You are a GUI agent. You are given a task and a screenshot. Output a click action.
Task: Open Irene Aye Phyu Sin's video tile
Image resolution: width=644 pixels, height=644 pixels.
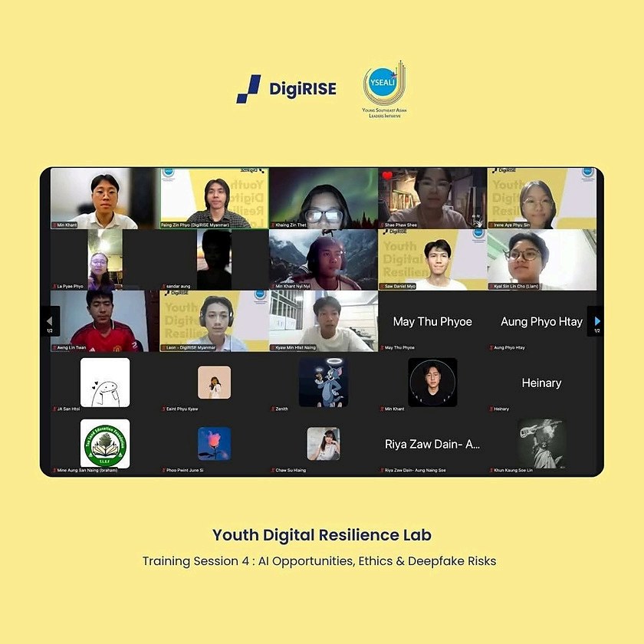[542, 199]
